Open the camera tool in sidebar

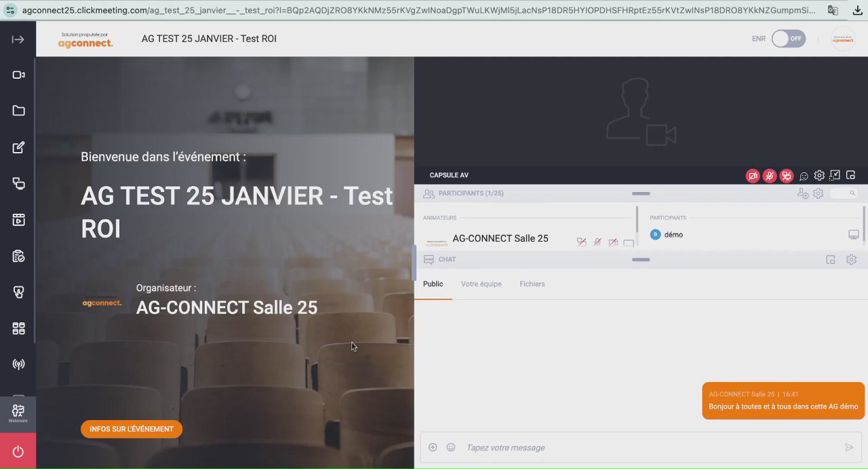(18, 75)
